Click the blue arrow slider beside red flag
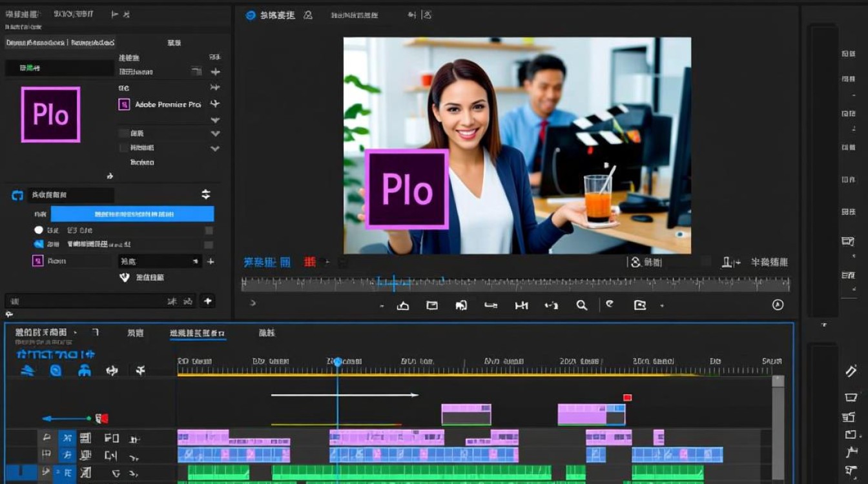Viewport: 868px width, 484px height. tap(67, 418)
